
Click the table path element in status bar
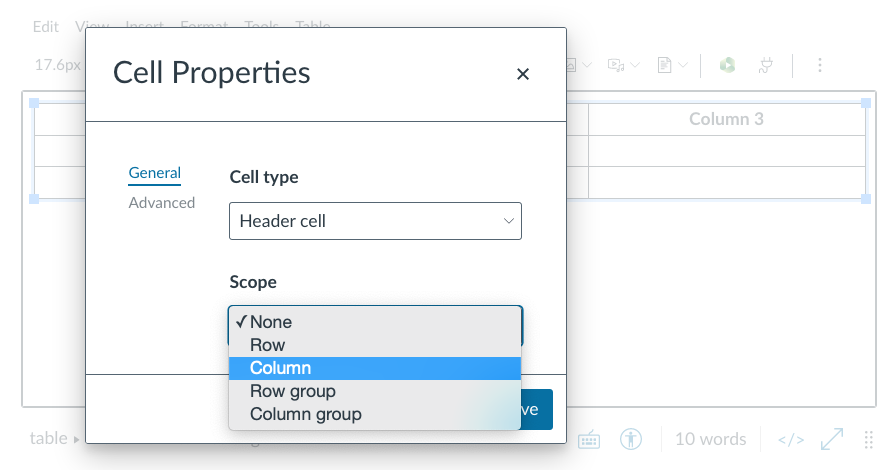(48, 438)
